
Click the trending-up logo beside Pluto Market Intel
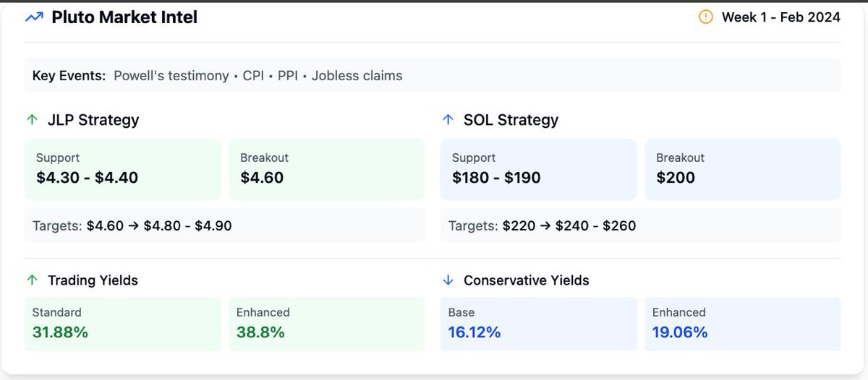34,17
